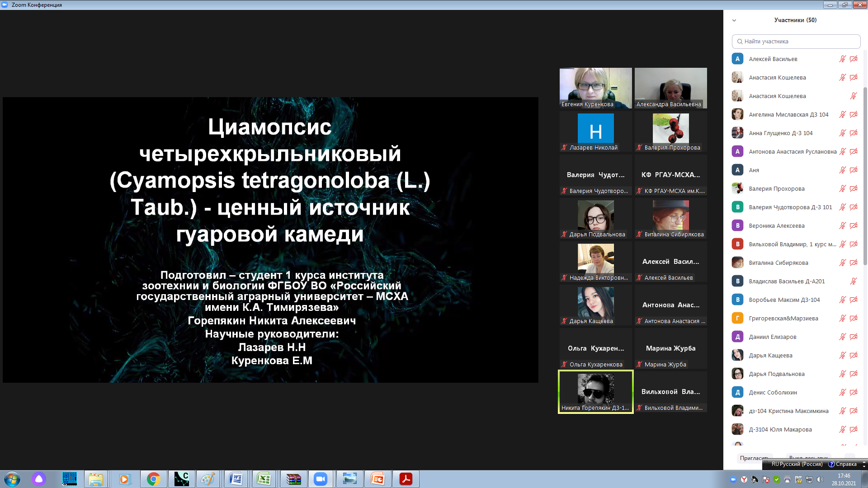Click camera icon for Денис Соболихин
The image size is (868, 488).
click(x=854, y=393)
